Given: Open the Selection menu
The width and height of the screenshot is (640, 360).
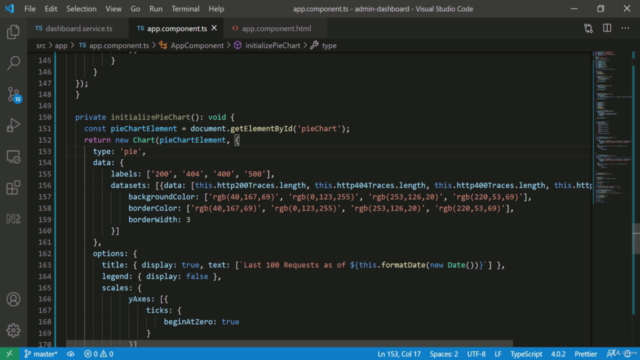Looking at the screenshot, I should click(81, 9).
